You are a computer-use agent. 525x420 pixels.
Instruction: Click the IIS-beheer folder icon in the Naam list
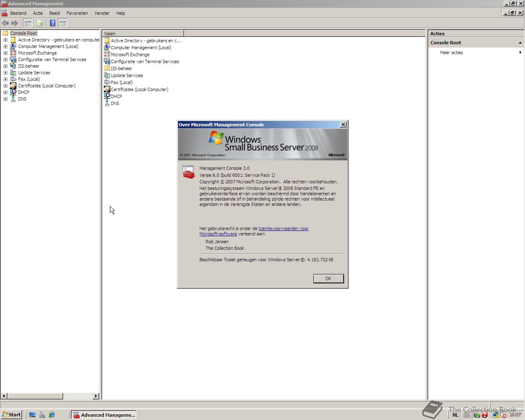(107, 68)
